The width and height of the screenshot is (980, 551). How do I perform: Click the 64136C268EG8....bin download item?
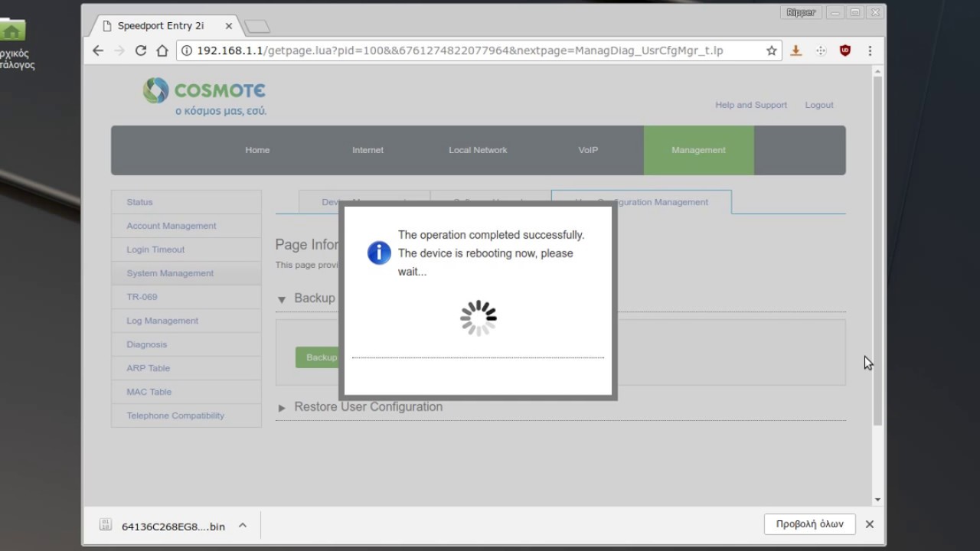coord(173,526)
